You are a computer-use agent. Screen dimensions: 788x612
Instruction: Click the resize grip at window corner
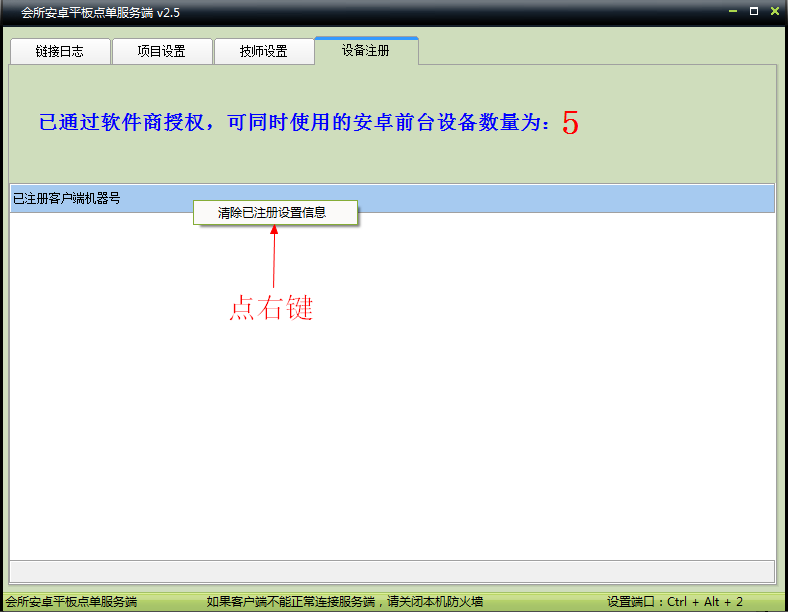click(x=780, y=604)
